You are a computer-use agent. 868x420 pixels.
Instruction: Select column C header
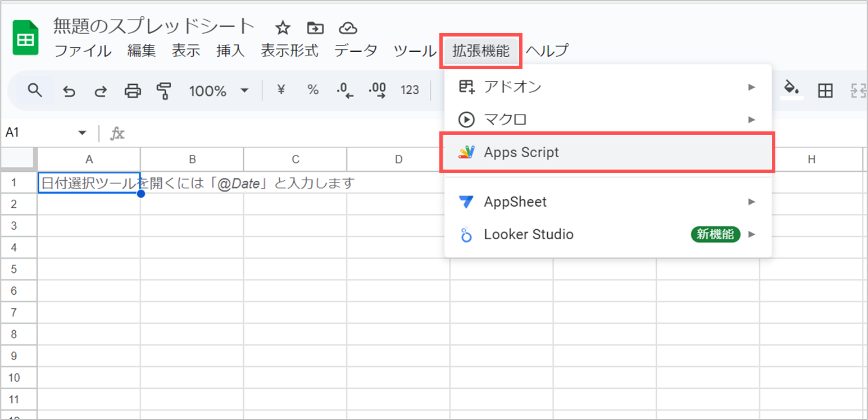tap(296, 159)
